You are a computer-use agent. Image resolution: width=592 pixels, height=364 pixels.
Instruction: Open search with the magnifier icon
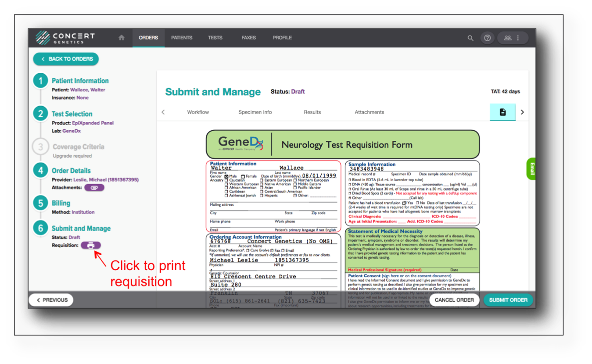coord(470,38)
